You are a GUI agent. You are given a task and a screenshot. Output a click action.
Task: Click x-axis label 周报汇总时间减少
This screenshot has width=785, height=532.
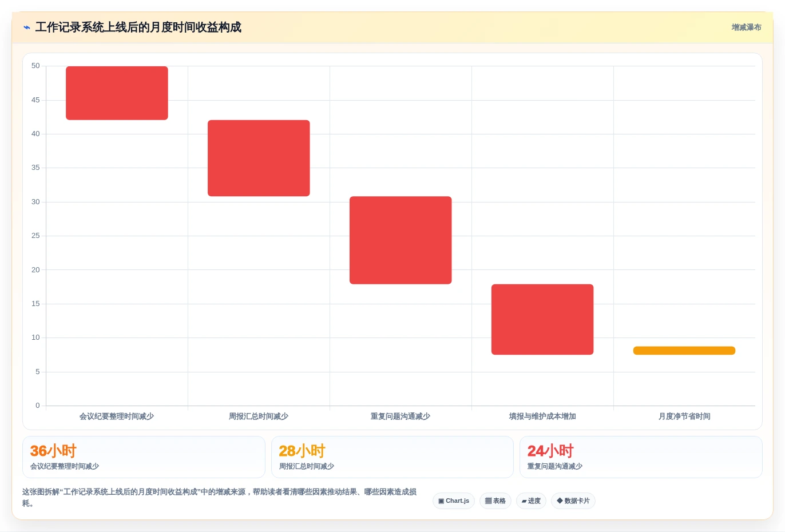tap(259, 416)
